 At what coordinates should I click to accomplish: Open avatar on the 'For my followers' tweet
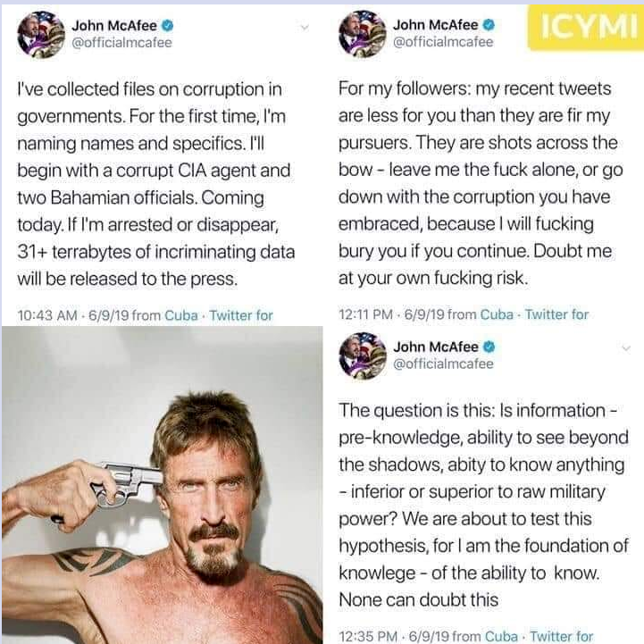pos(363,34)
